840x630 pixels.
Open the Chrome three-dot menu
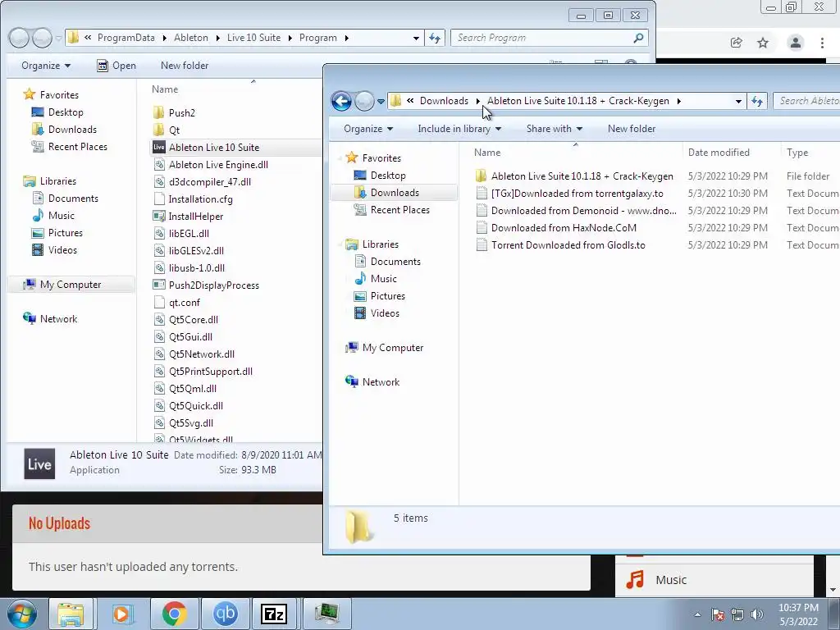tap(822, 43)
